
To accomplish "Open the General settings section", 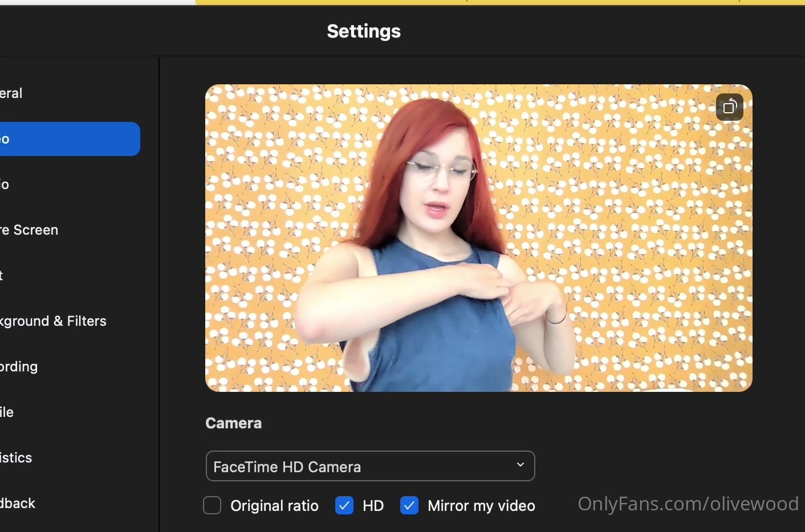I will [x=11, y=93].
